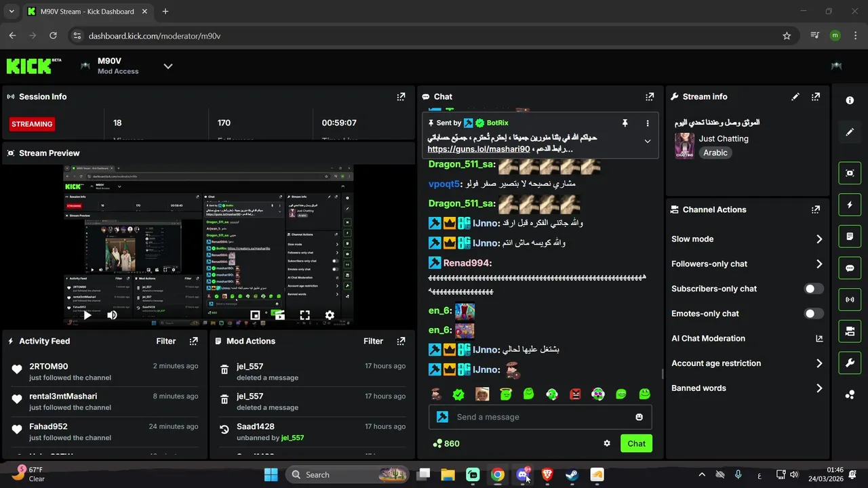The height and width of the screenshot is (488, 868).
Task: Toggle the wrench stream info widget in sidebar
Action: tap(850, 363)
